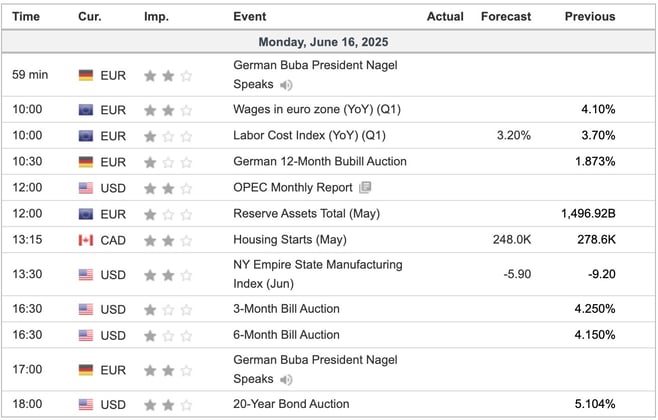Click the 1,496.92B previous value
Screen dimensions: 658x420
[588, 214]
